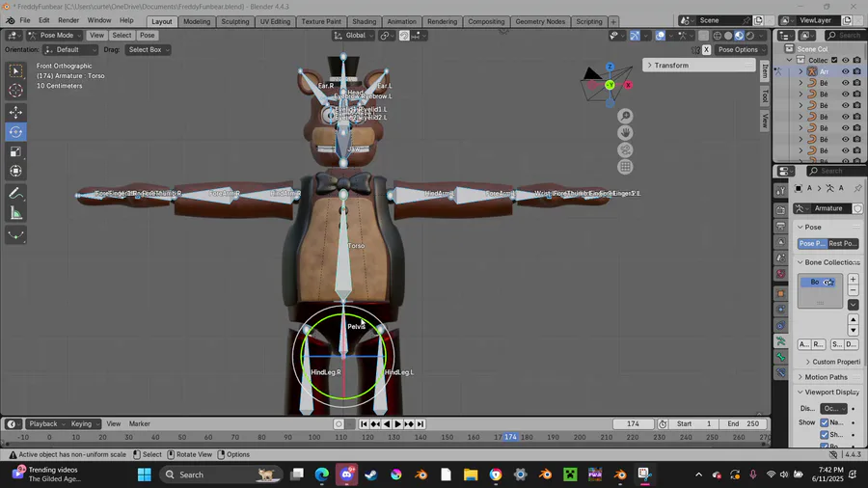Uncheck Collection exclude checkbox in outliner
The height and width of the screenshot is (488, 868).
834,60
